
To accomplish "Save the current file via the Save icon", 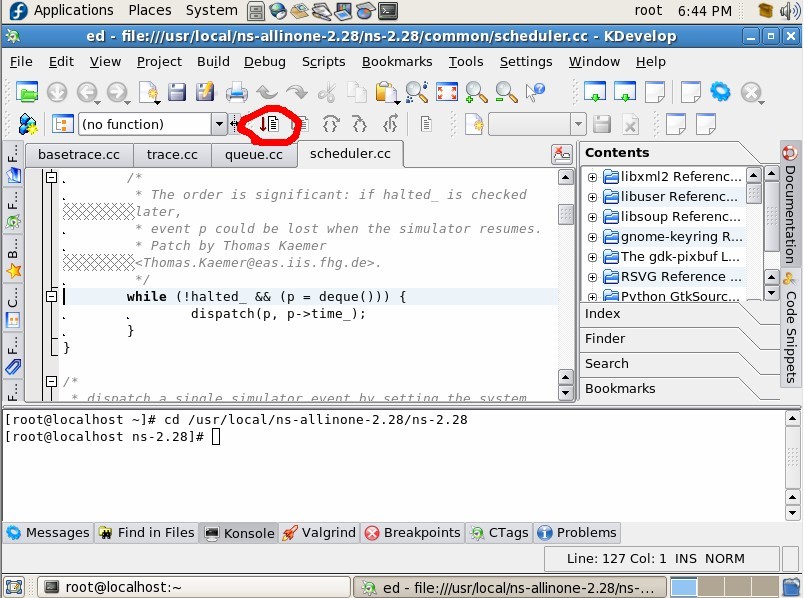I will [x=179, y=92].
